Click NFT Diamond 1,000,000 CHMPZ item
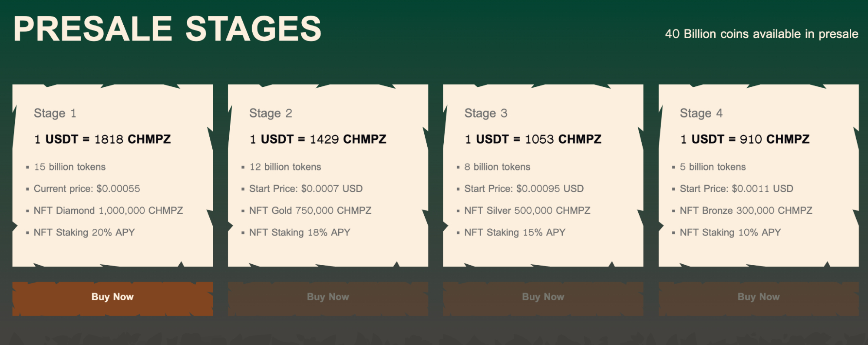The height and width of the screenshot is (345, 868). (109, 210)
